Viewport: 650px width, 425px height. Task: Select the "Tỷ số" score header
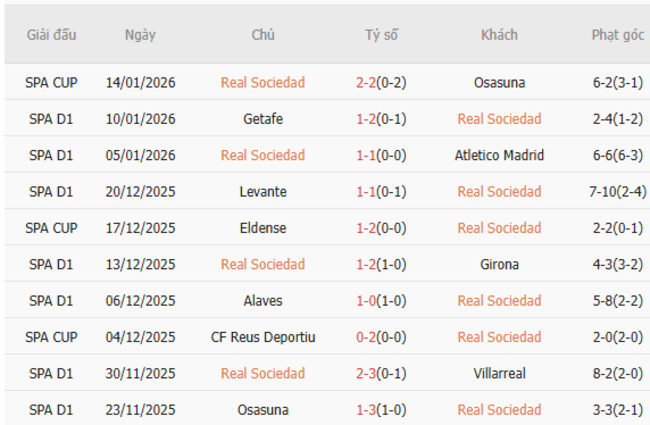(381, 34)
